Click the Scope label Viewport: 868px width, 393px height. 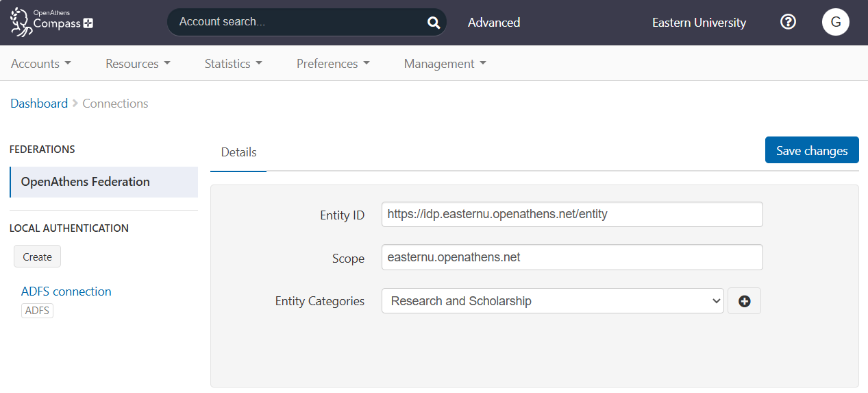click(x=348, y=259)
